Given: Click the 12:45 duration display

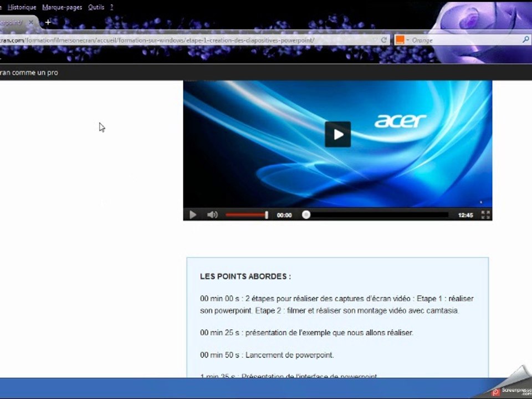Looking at the screenshot, I should [465, 215].
